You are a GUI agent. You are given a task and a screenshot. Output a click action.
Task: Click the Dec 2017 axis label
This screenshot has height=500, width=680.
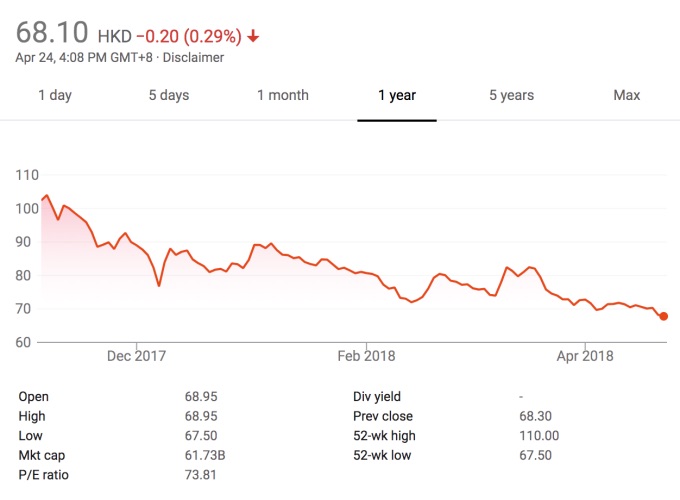137,356
